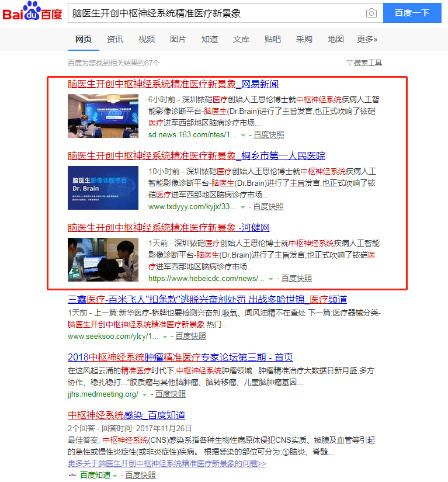Click the green 百度知道 source label
This screenshot has height=482, width=448.
coord(95,475)
